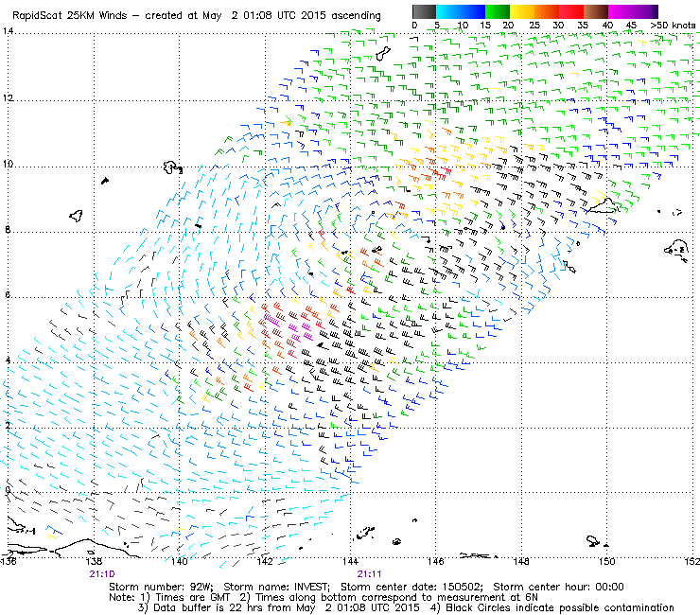700x615 pixels.
Task: Click the 'RapidScat 25KM Winds' title text
Action: [70, 16]
